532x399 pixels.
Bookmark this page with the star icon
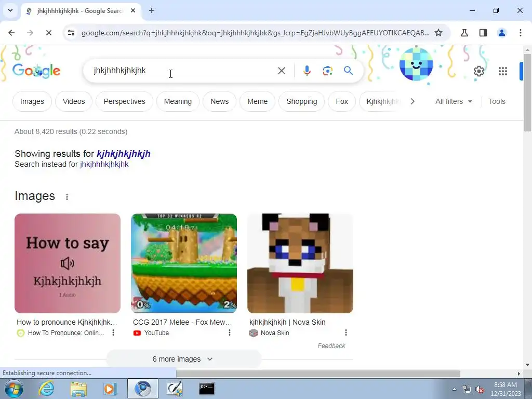[438, 33]
